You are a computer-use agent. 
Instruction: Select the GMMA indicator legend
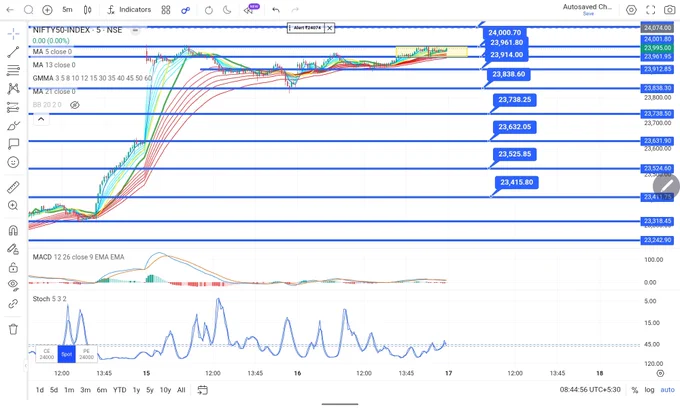tap(92, 78)
